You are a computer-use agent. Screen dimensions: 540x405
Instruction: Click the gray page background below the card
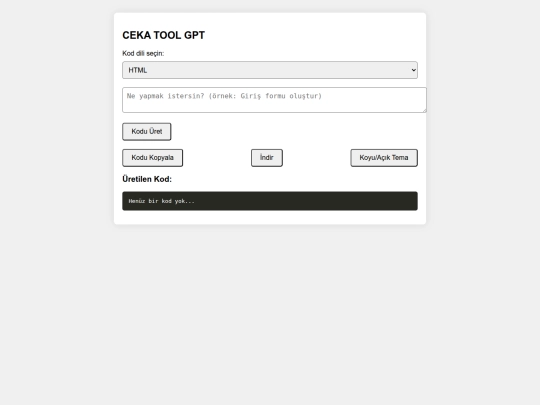(270, 310)
